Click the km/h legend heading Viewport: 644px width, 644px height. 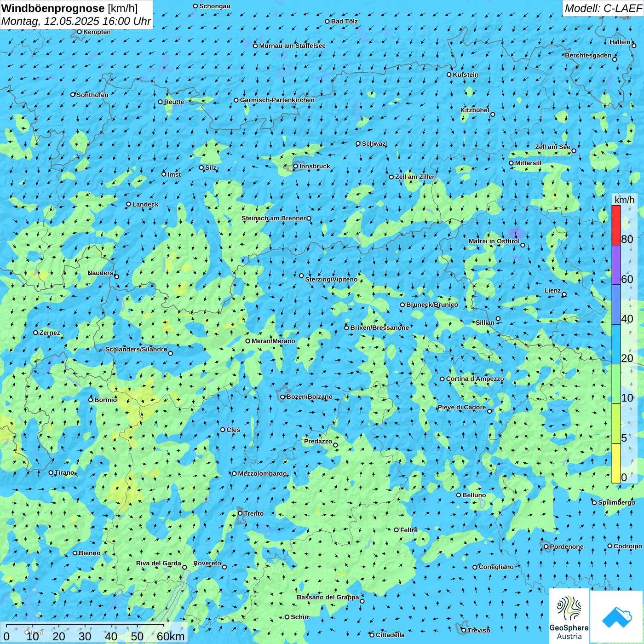click(624, 199)
